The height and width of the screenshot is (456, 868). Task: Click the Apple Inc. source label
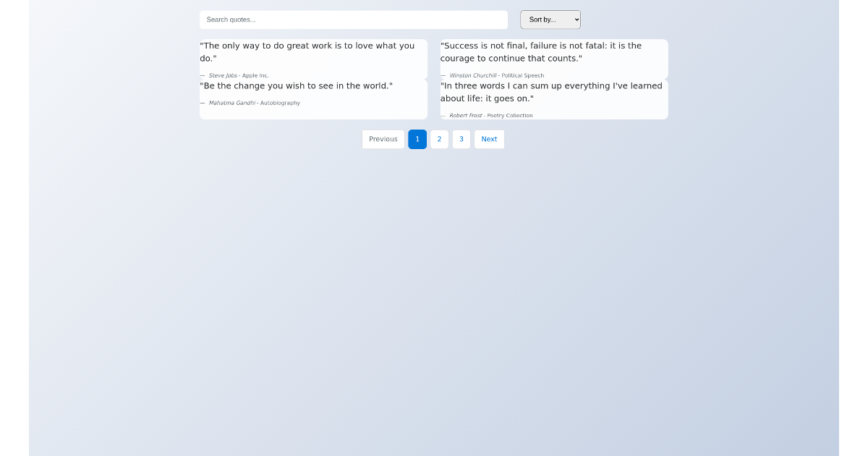pos(255,75)
